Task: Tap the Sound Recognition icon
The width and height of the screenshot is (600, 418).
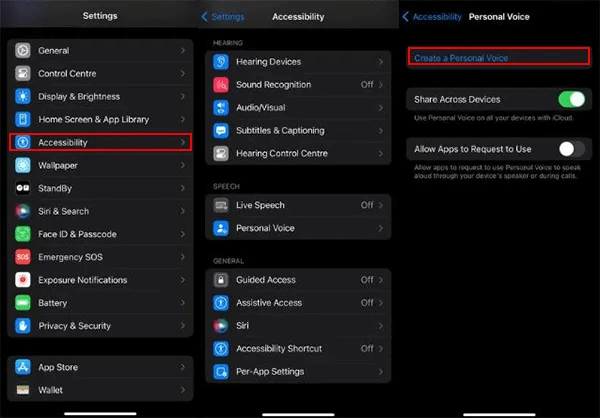Action: 221,85
